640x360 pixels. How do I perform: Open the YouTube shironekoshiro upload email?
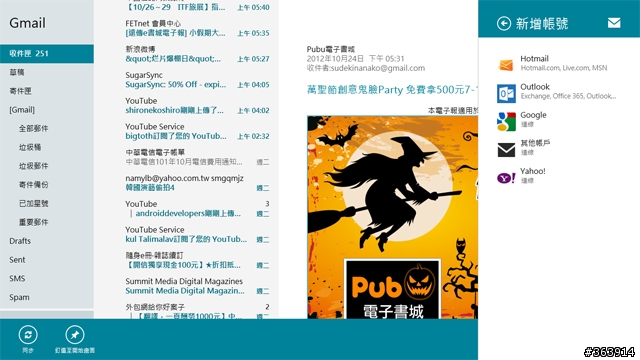click(197, 105)
